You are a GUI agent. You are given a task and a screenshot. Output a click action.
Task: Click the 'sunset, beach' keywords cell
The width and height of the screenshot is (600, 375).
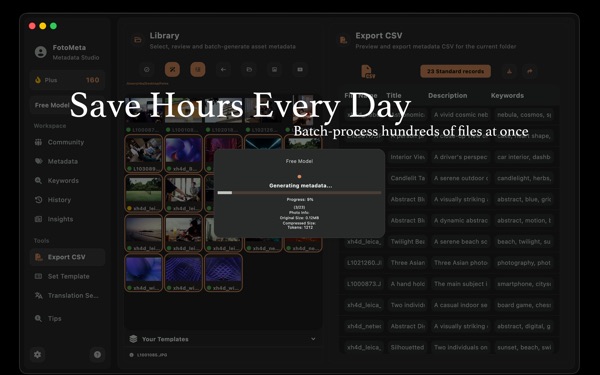(x=524, y=347)
